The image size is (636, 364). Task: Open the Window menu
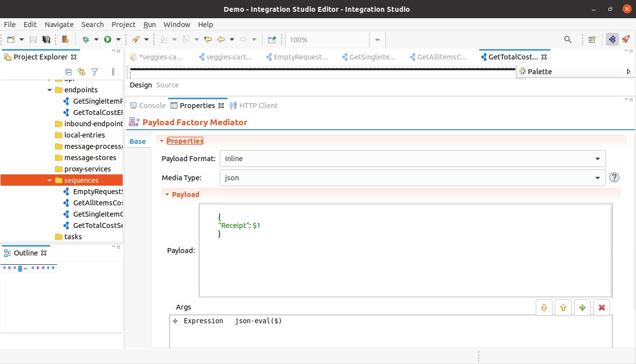[x=177, y=25]
